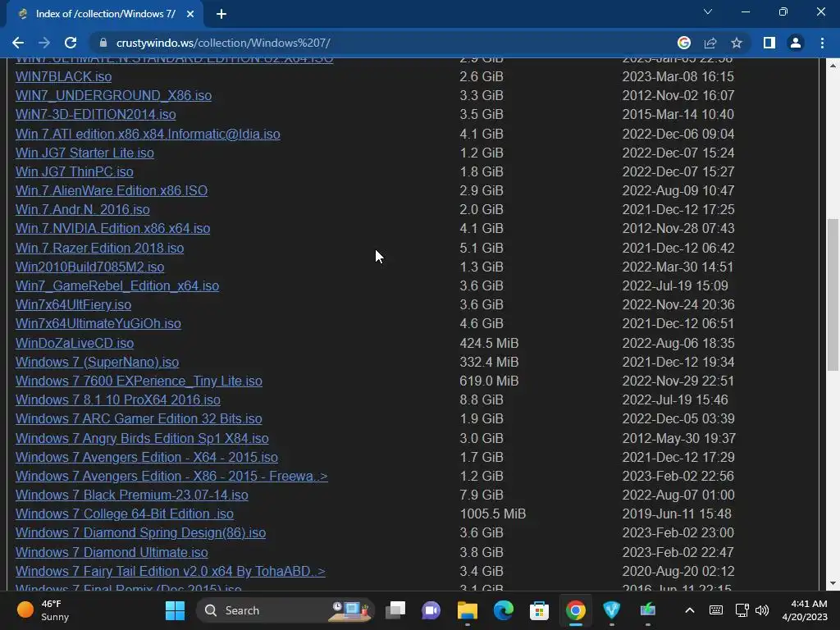Click the network tray icon

[742, 610]
